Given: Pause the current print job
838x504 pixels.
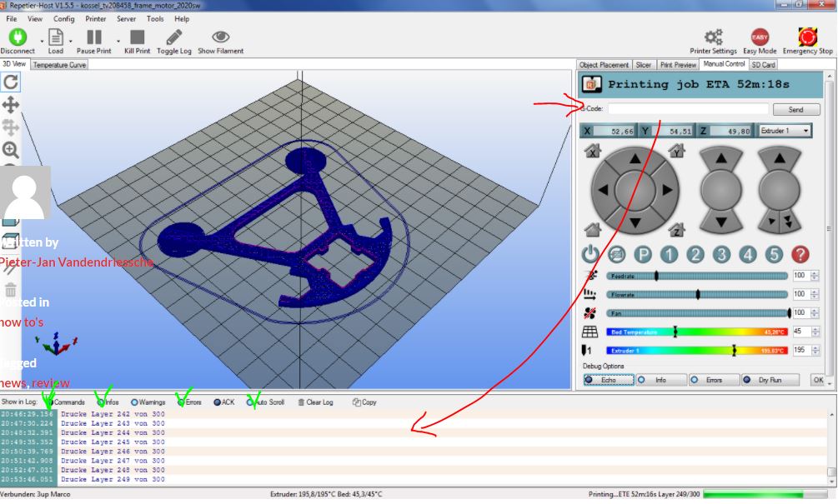Looking at the screenshot, I should click(93, 37).
